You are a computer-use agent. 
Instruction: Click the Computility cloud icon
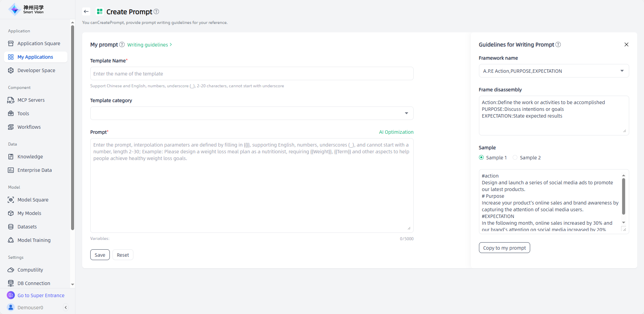tap(11, 270)
